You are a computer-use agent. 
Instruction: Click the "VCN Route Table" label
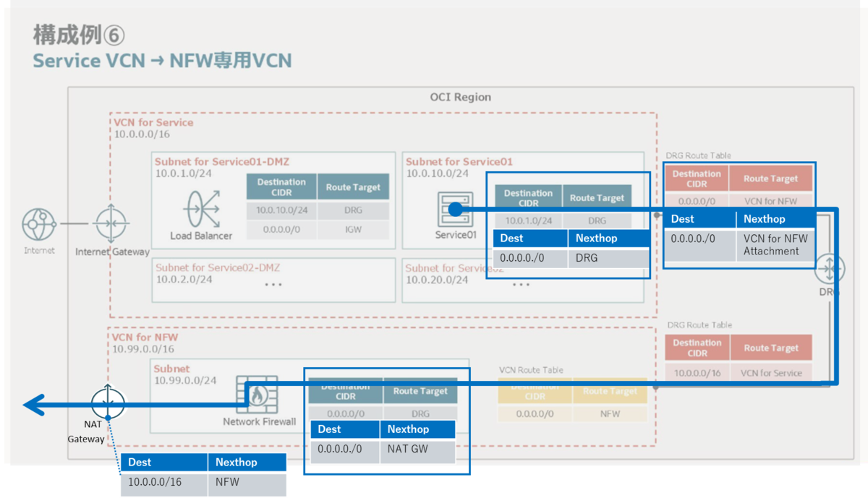tap(531, 370)
